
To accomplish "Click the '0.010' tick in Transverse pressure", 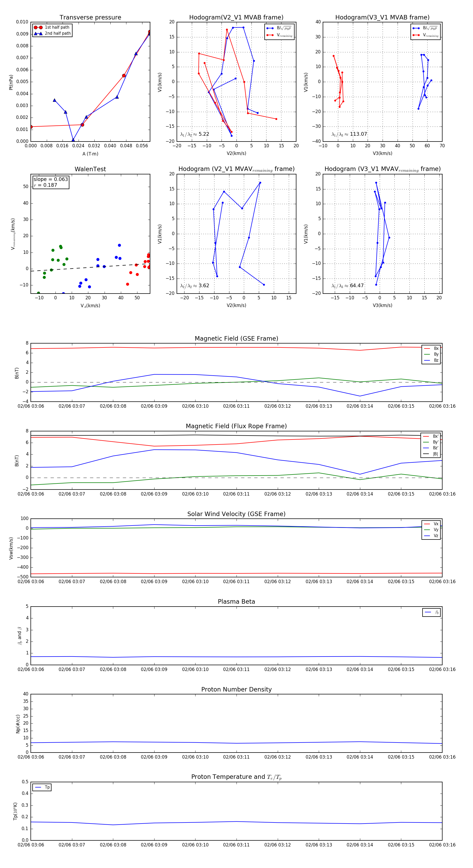I will 22,22.
